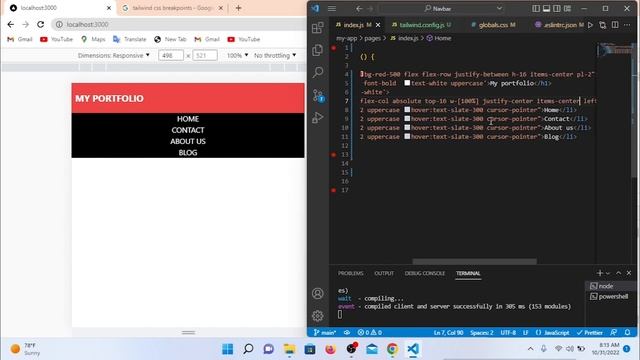Toggle breakpoint on line 1
The image size is (640, 360).
pyautogui.click(x=333, y=48)
